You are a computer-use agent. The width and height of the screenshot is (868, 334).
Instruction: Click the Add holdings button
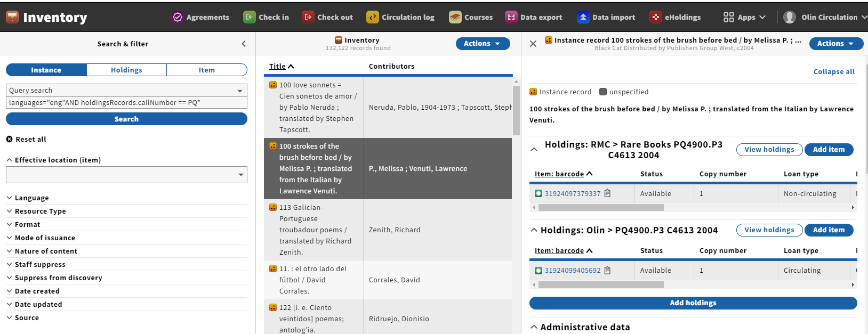click(x=693, y=303)
